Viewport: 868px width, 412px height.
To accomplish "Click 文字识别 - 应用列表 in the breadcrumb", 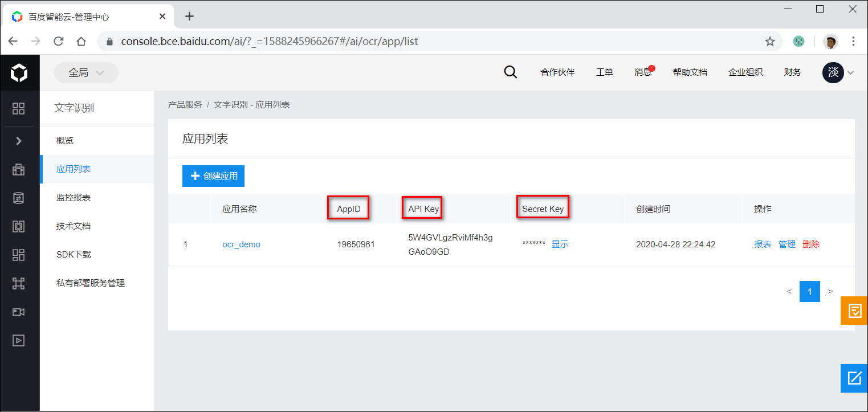I will 252,105.
